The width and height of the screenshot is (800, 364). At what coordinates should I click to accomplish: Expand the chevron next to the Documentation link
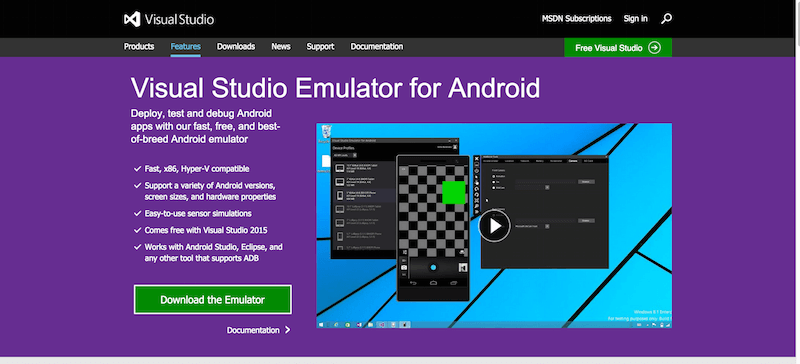(x=288, y=330)
